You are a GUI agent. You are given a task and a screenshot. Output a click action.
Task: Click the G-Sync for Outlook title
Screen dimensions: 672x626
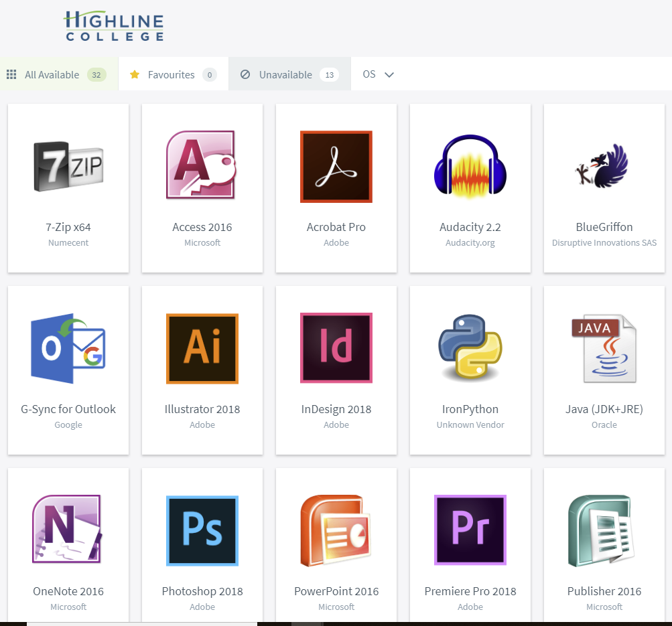pyautogui.click(x=68, y=409)
